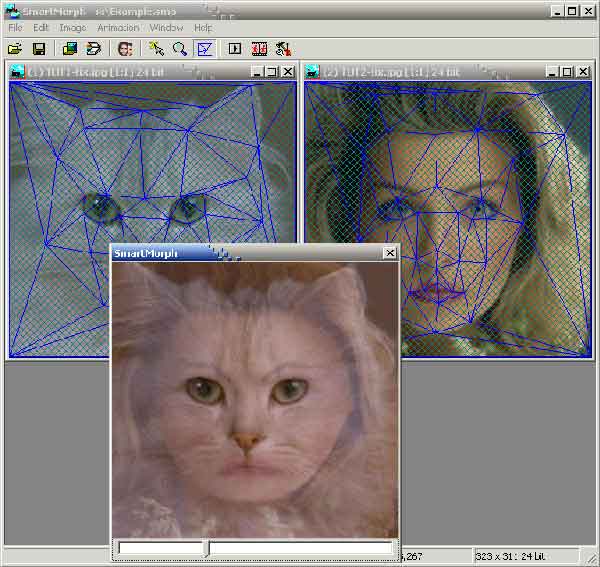
Task: Click the morphed cat-woman preview image
Action: [255, 400]
